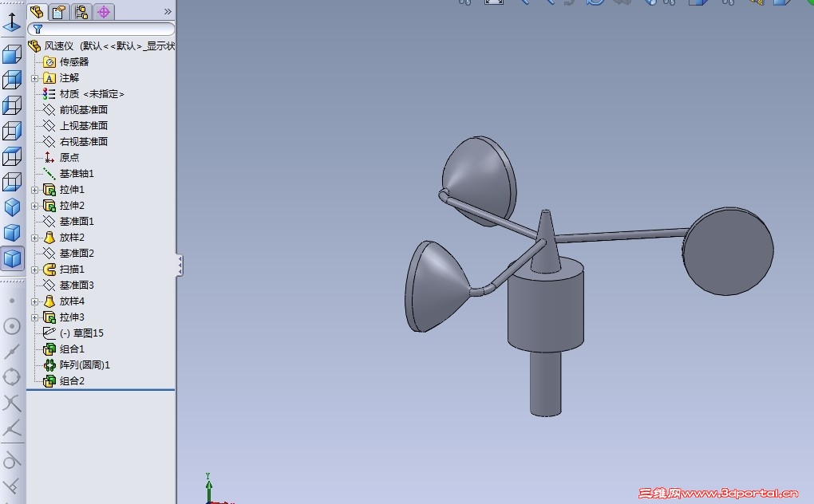This screenshot has width=814, height=504.
Task: Expand the 放样4 feature node
Action: coord(35,301)
